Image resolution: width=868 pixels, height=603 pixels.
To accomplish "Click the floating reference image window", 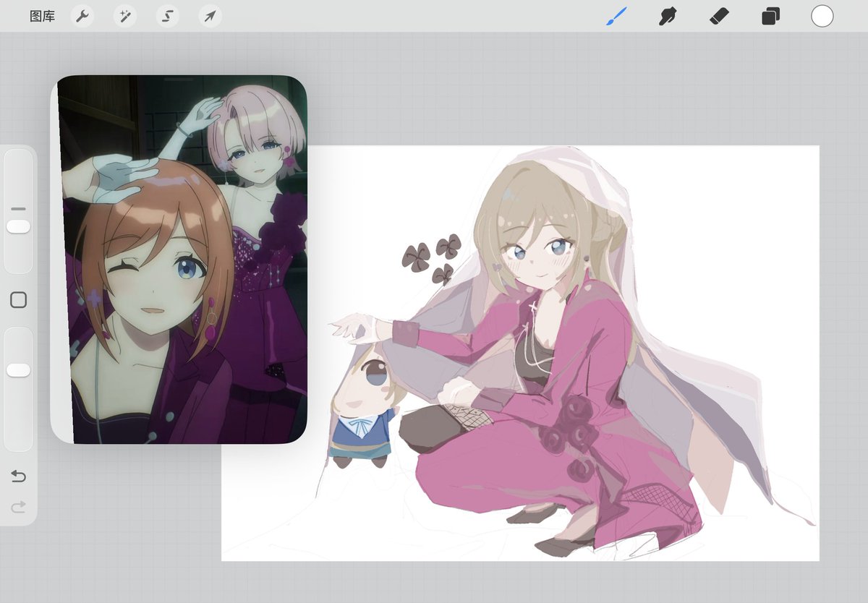I will 179,259.
